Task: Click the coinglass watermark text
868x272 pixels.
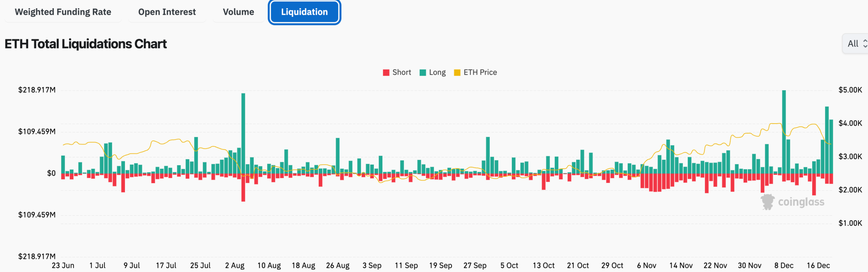Action: coord(801,202)
